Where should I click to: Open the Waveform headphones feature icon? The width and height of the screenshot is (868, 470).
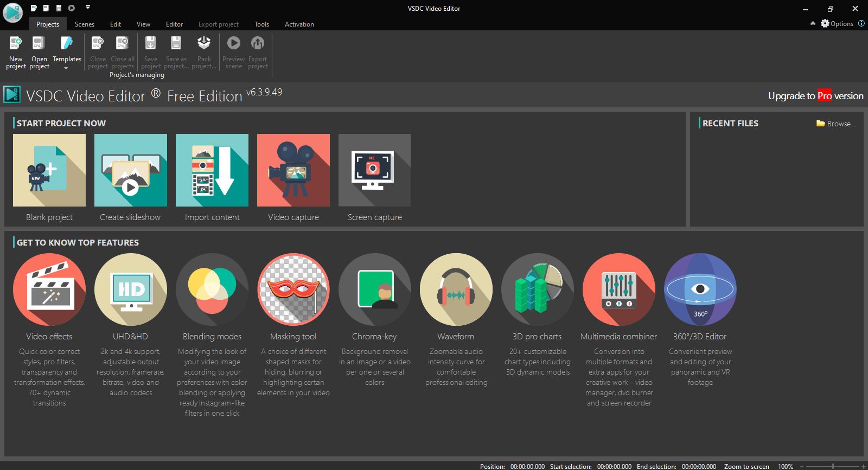pyautogui.click(x=456, y=289)
